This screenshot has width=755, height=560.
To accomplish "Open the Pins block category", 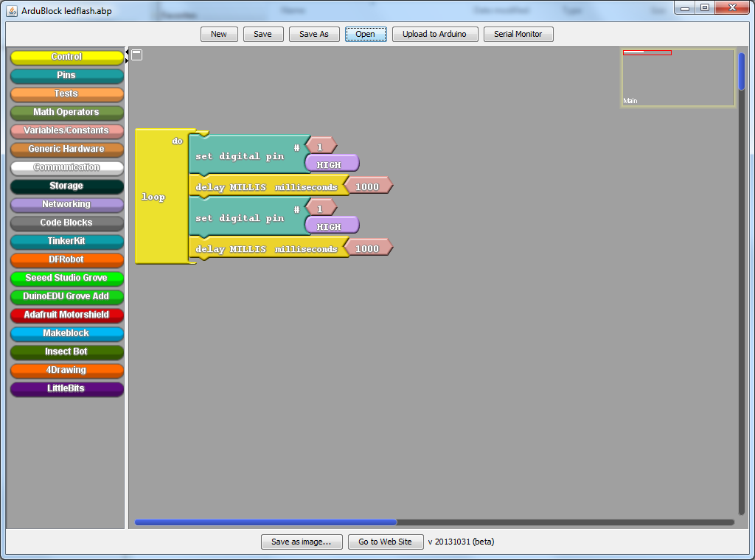I will pos(66,75).
